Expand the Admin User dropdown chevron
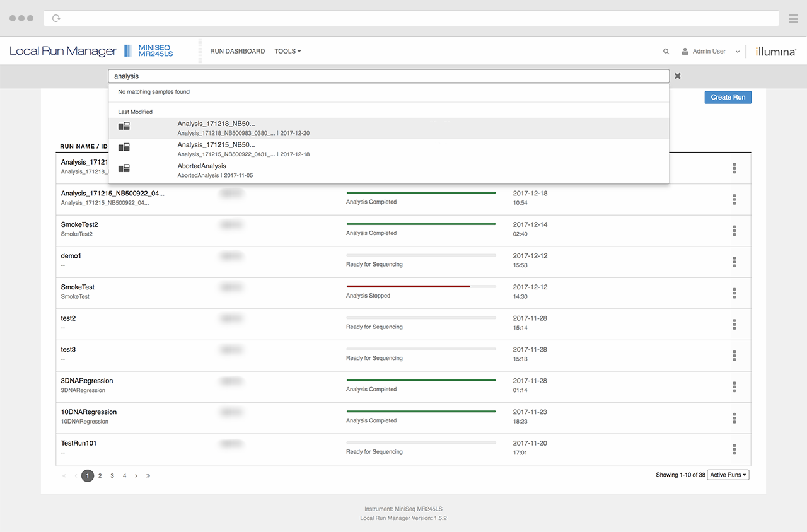807x532 pixels. tap(738, 52)
